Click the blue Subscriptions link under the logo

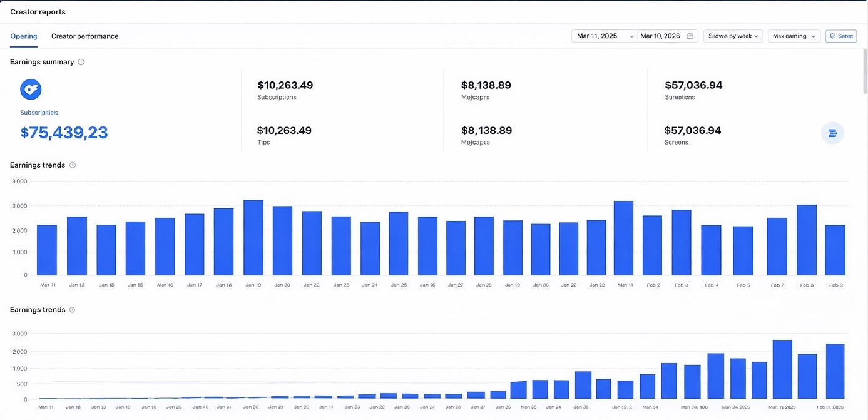[x=39, y=113]
